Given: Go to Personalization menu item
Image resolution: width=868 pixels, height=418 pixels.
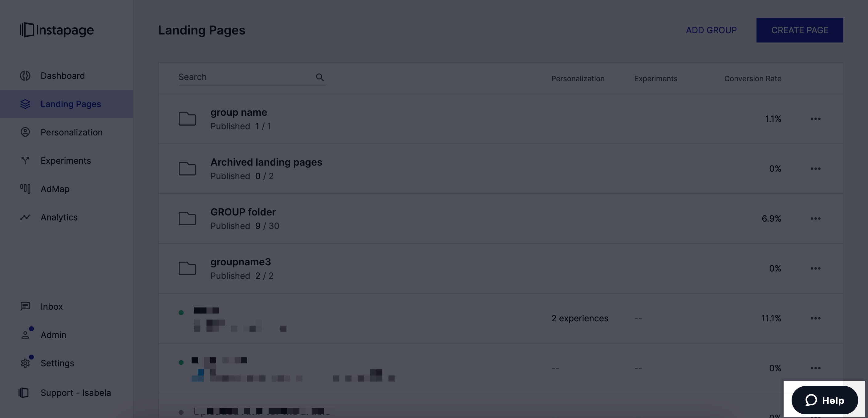Looking at the screenshot, I should point(67,132).
